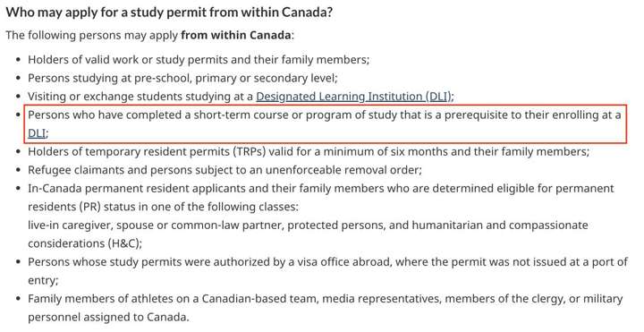Select the 'Holders of valid work or study permits' bullet
This screenshot has height=332, width=644.
point(199,60)
